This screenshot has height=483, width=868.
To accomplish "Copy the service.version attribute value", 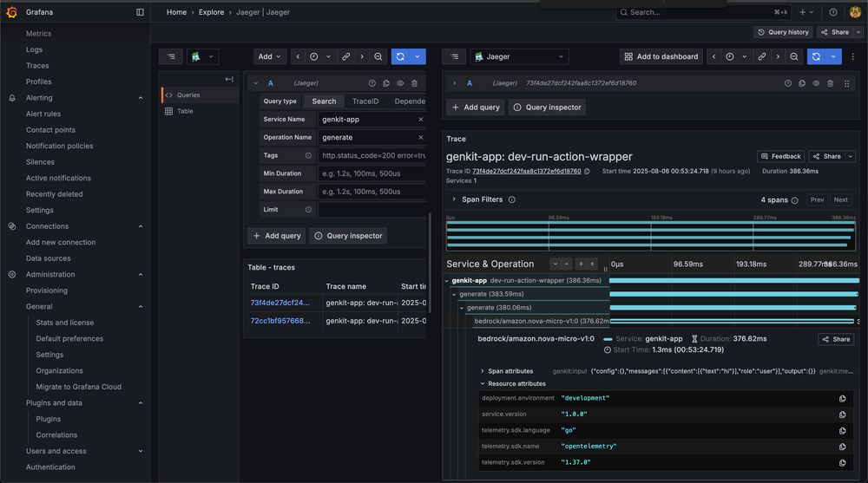I will point(842,414).
